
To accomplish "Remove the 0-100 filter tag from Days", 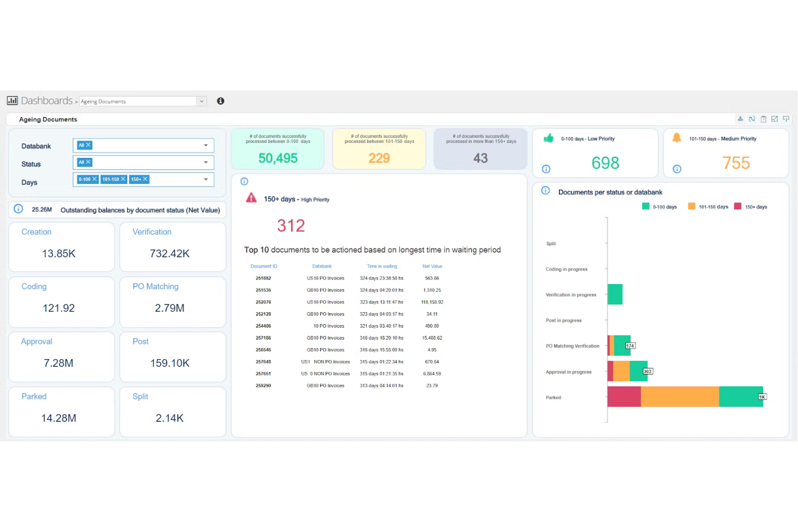I will [x=95, y=179].
